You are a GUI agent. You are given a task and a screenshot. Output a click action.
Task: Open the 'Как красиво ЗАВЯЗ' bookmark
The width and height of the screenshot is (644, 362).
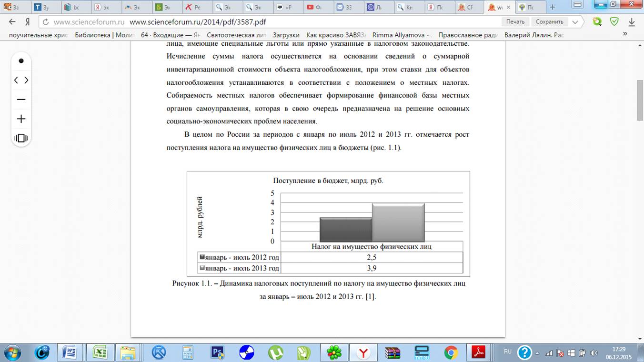coord(336,35)
